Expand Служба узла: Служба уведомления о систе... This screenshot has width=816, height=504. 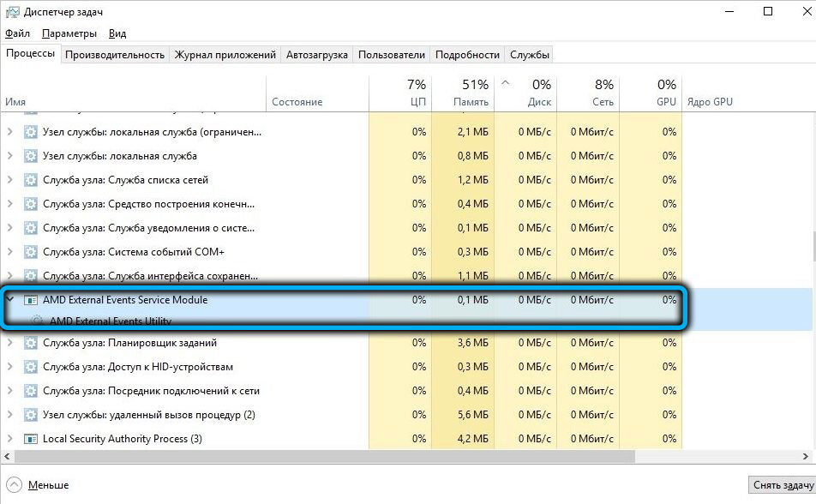click(x=10, y=227)
